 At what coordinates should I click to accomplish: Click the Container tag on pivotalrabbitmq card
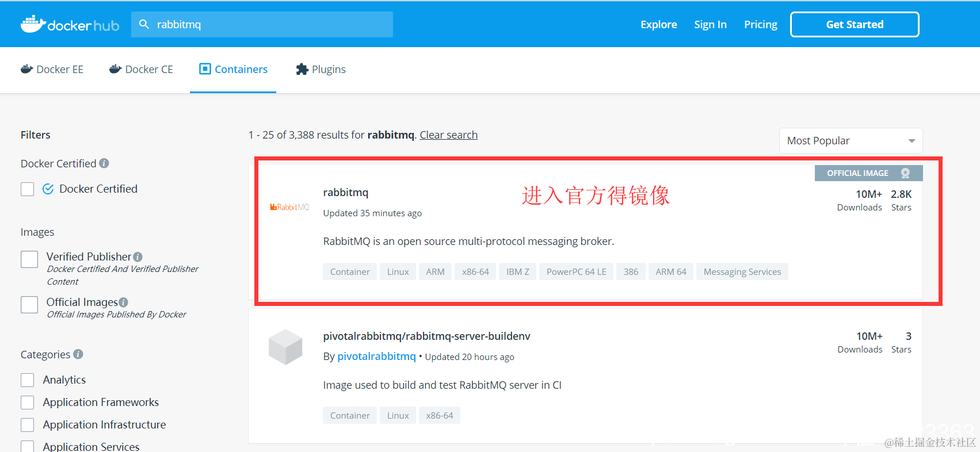(x=350, y=415)
